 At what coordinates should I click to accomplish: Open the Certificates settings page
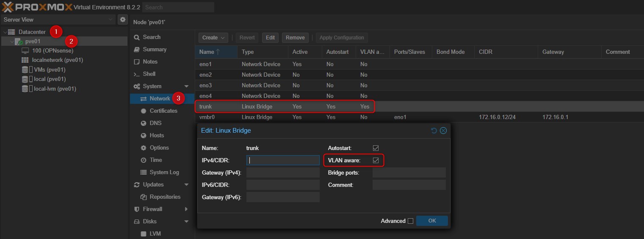pos(163,111)
